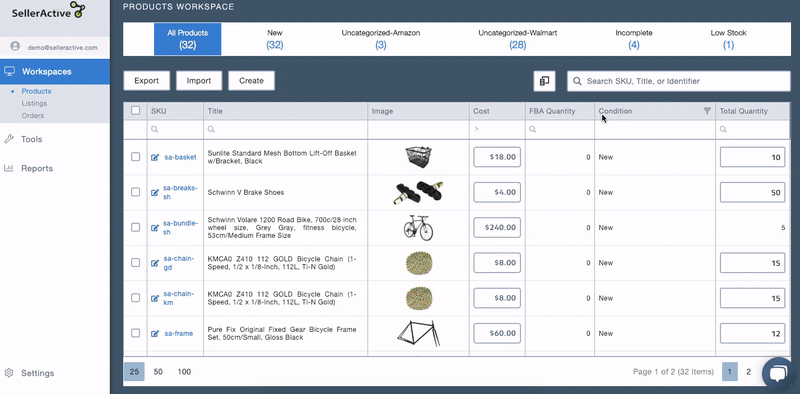The height and width of the screenshot is (394, 800).
Task: Sort by the Total Quantity column header
Action: coord(753,111)
